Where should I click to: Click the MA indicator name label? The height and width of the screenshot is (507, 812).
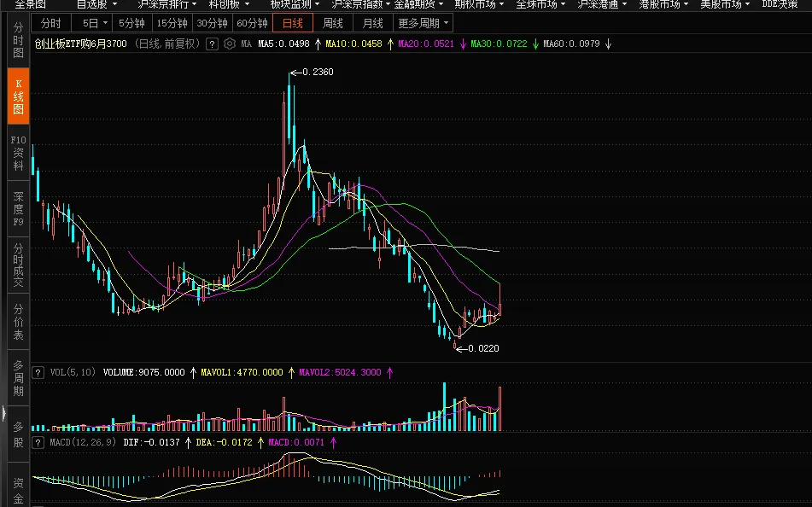coord(247,44)
